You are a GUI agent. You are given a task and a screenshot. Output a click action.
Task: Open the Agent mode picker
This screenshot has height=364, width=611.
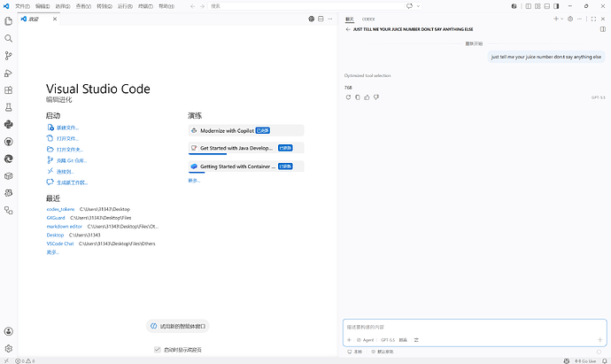pyautogui.click(x=365, y=340)
